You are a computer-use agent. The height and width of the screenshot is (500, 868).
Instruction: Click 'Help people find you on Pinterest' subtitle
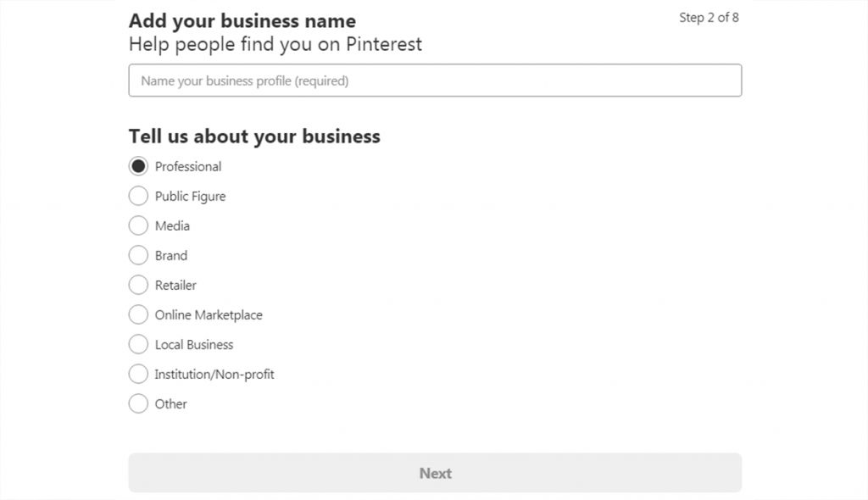coord(275,44)
